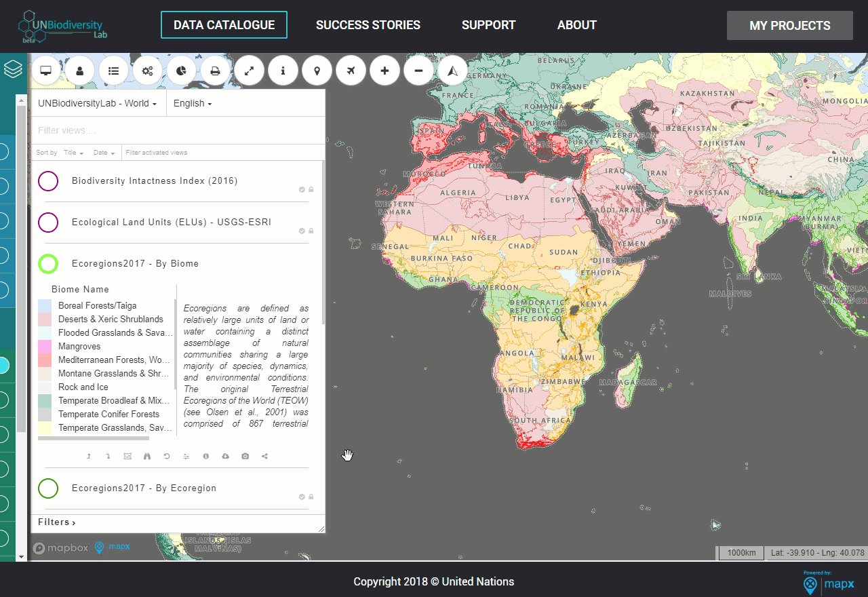Viewport: 868px width, 597px height.
Task: Turn on Ecological Land Units view circle
Action: coord(48,223)
